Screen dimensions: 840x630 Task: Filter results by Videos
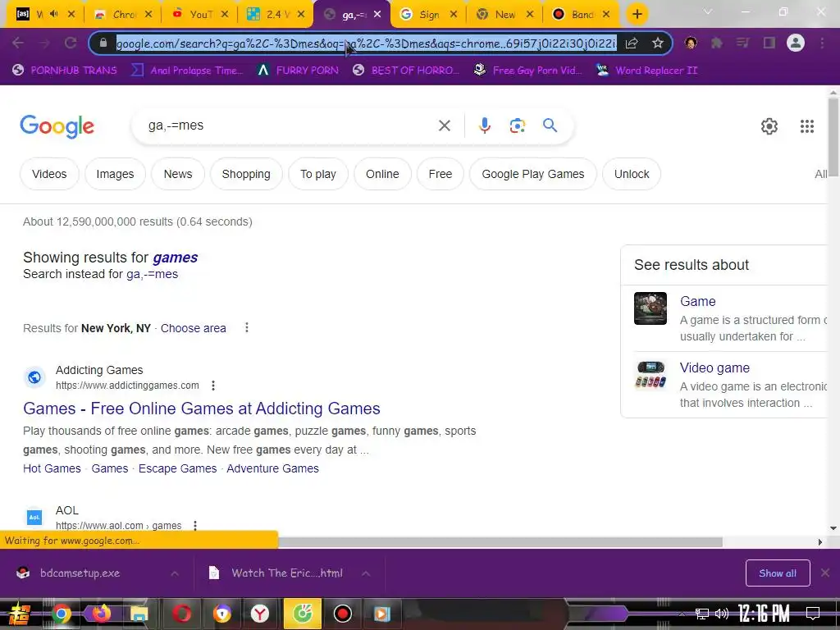(x=49, y=174)
